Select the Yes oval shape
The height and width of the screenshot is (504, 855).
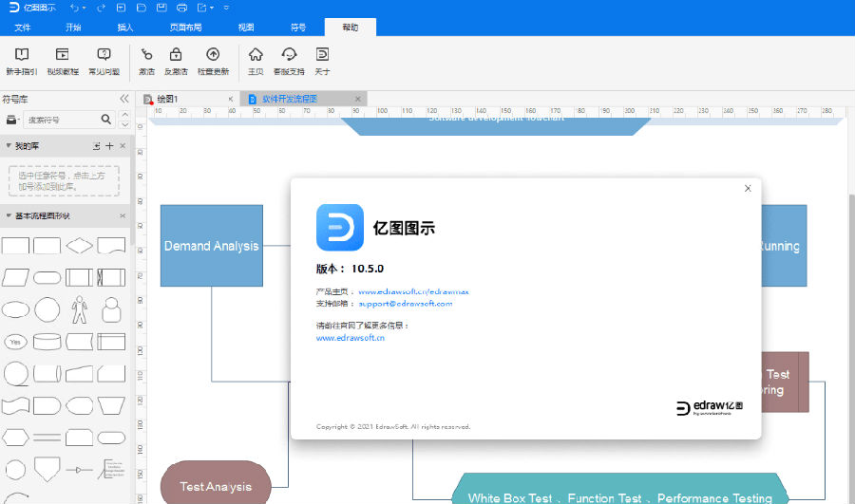[15, 342]
